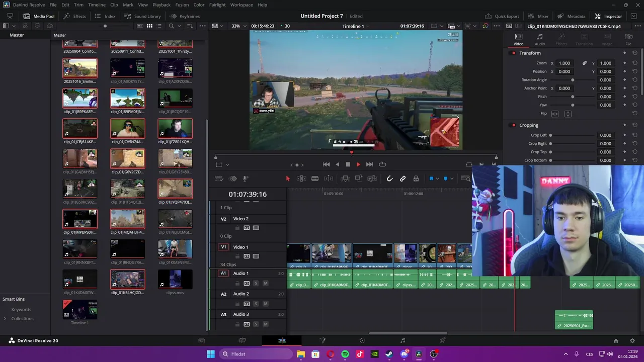Open Timeline View Options icon
This screenshot has width=644, height=362.
(x=219, y=178)
